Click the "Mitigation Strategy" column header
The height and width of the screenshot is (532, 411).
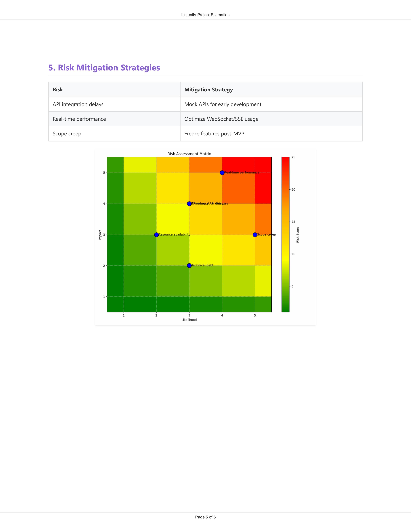click(x=271, y=90)
